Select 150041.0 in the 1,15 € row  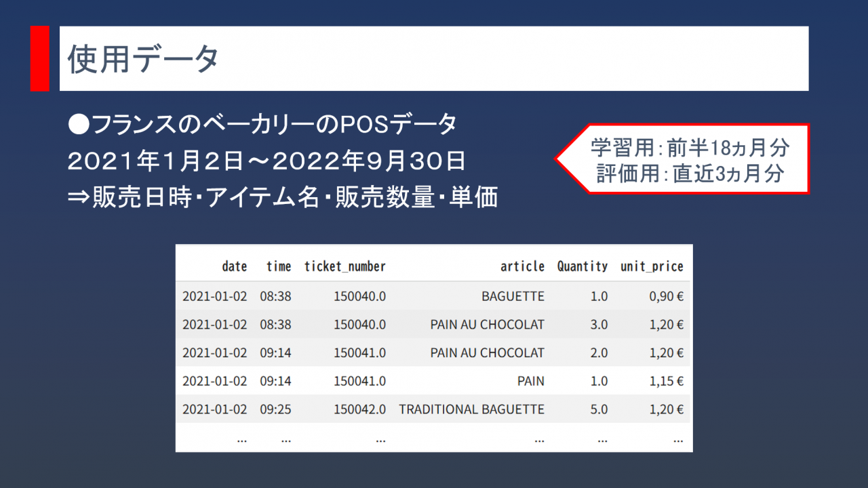359,381
